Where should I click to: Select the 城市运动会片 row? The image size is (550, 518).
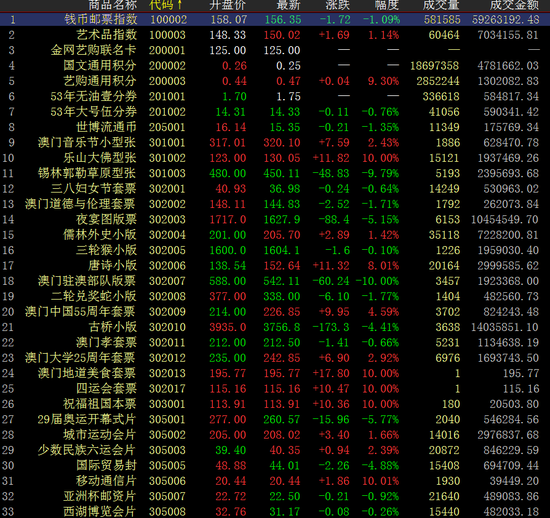pyautogui.click(x=275, y=435)
